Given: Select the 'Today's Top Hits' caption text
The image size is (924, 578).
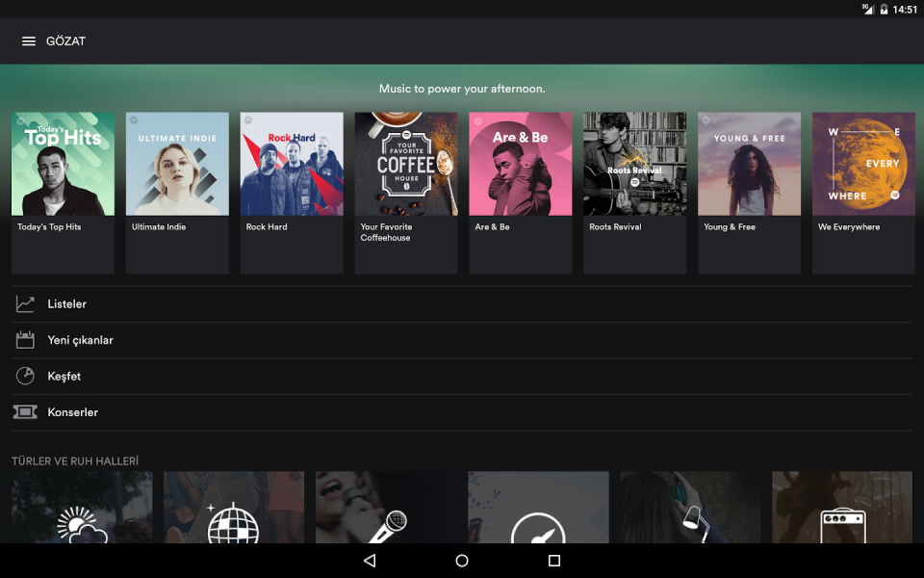Looking at the screenshot, I should (49, 227).
